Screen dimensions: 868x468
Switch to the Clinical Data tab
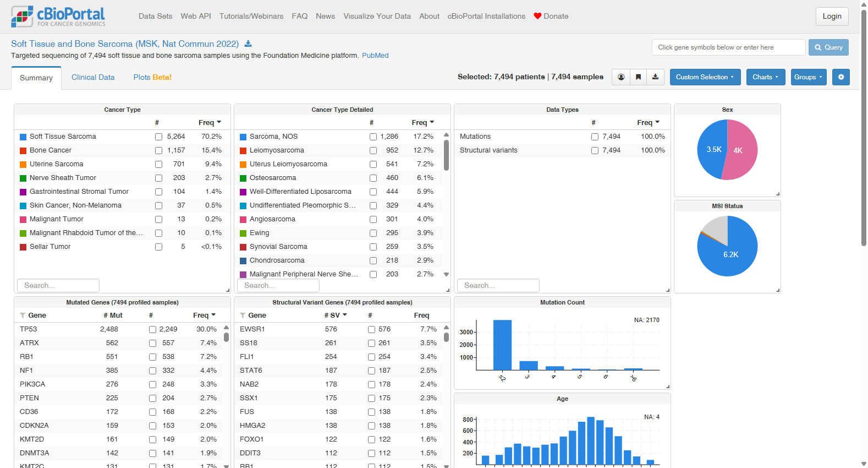click(93, 78)
